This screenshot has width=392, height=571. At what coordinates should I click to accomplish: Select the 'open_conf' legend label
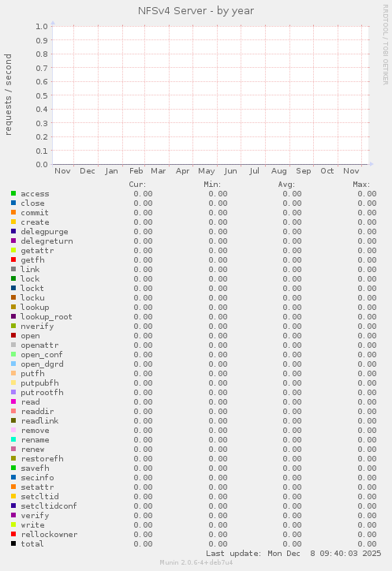coord(42,355)
